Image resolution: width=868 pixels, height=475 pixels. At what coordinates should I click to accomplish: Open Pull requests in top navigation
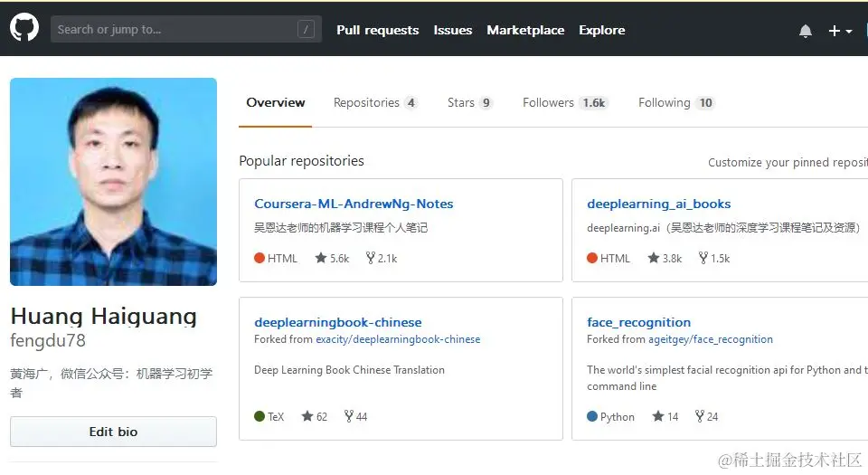[378, 30]
